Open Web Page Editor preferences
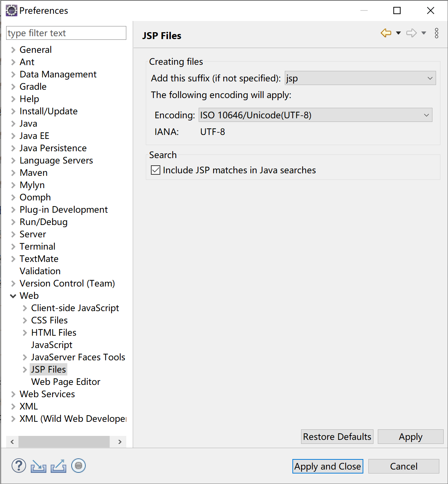Viewport: 448px width, 484px height. click(x=66, y=382)
